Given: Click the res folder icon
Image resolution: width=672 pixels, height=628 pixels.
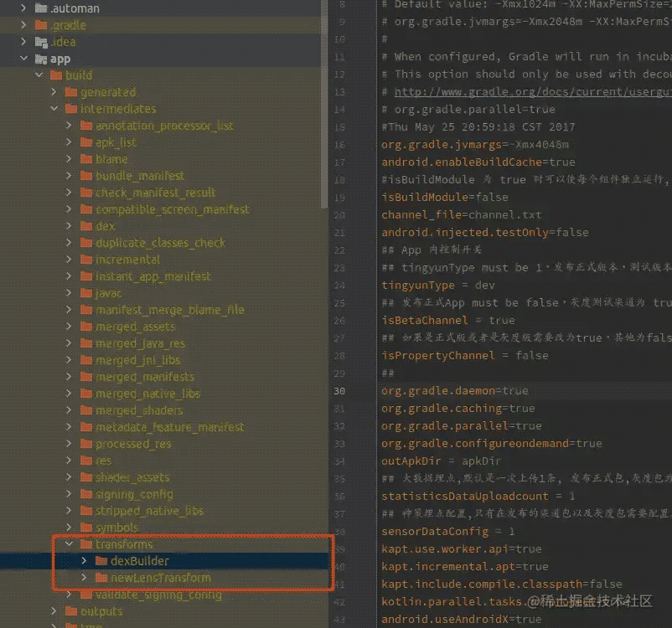Looking at the screenshot, I should 86,461.
